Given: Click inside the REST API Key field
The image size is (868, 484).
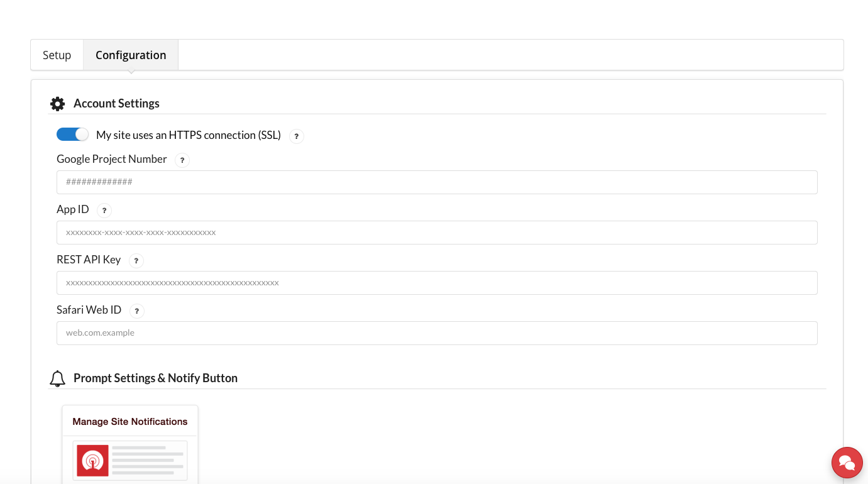Looking at the screenshot, I should click(437, 282).
